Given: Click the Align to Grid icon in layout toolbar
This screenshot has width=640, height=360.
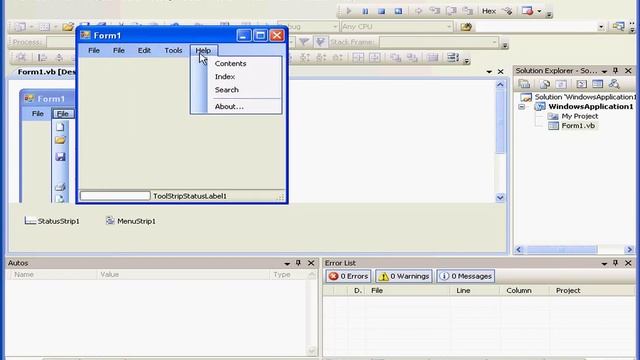Looking at the screenshot, I should tap(21, 58).
